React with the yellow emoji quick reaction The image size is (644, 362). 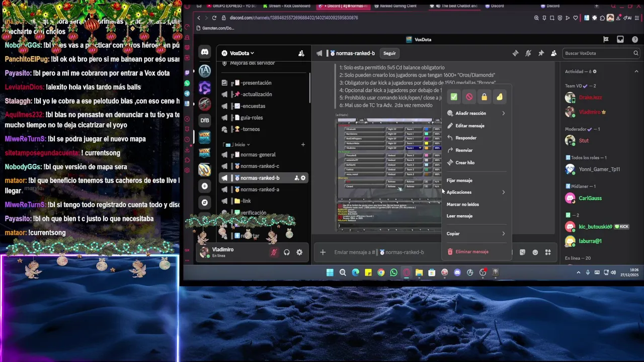(x=499, y=97)
